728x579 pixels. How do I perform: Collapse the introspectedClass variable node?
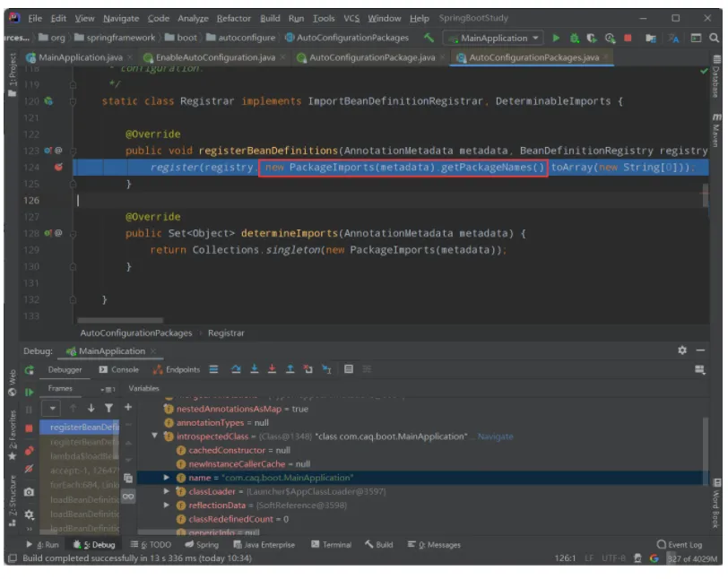click(x=156, y=436)
